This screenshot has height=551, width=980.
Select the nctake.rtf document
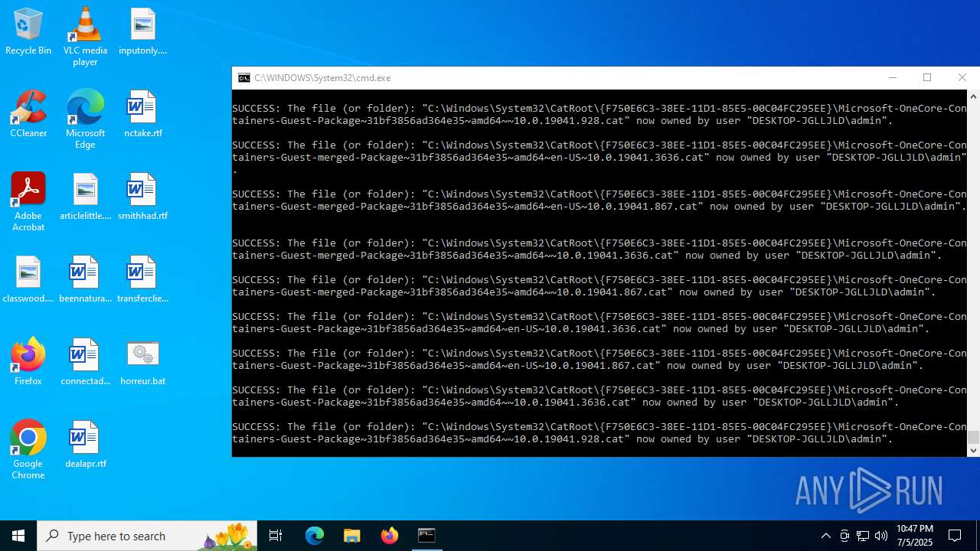click(x=142, y=115)
